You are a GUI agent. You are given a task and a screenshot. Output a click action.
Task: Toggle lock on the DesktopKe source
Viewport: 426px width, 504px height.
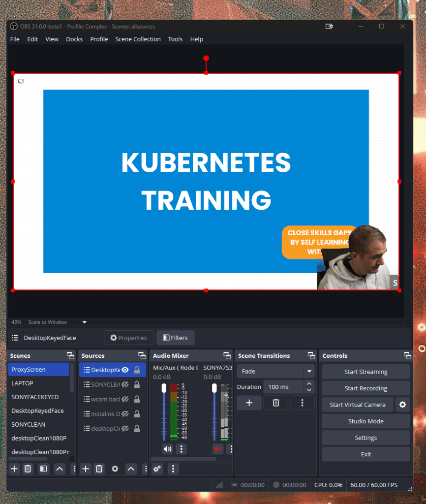tap(137, 370)
